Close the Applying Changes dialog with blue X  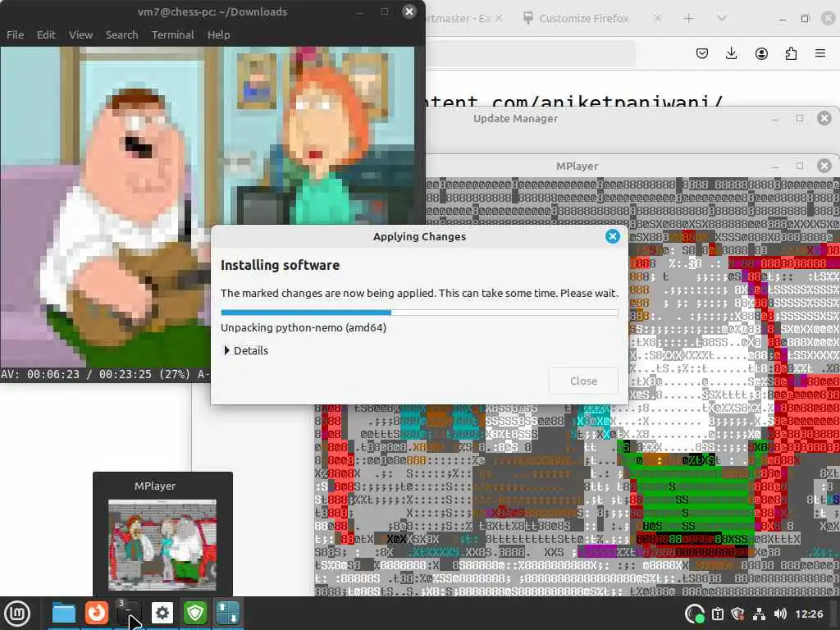[612, 236]
